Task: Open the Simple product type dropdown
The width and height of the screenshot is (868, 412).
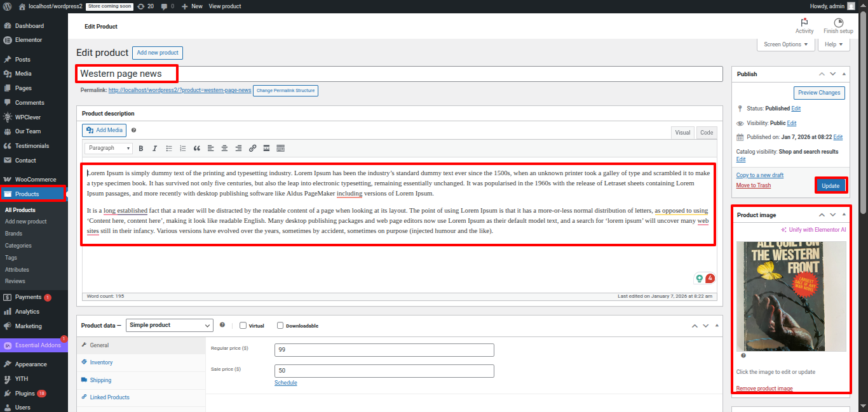Action: pyautogui.click(x=169, y=325)
